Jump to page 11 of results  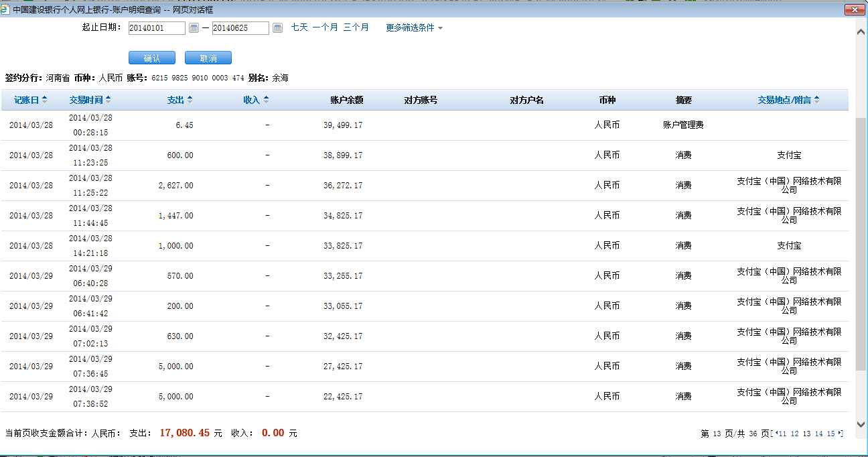783,434
